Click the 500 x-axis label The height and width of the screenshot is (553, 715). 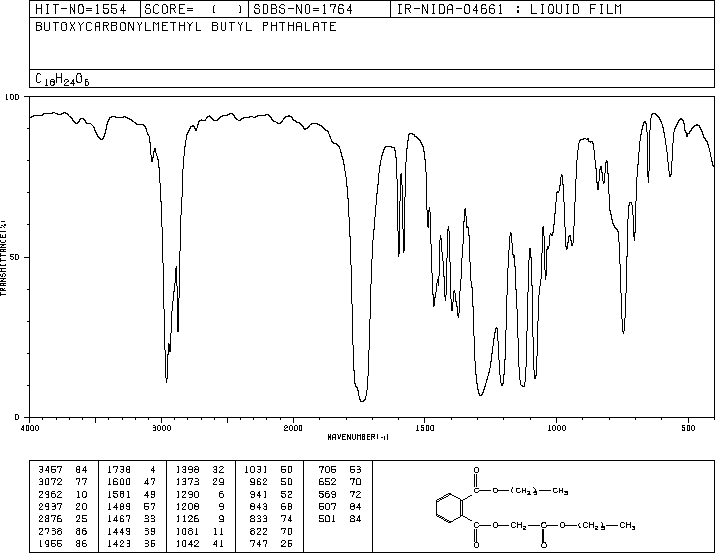[x=688, y=428]
